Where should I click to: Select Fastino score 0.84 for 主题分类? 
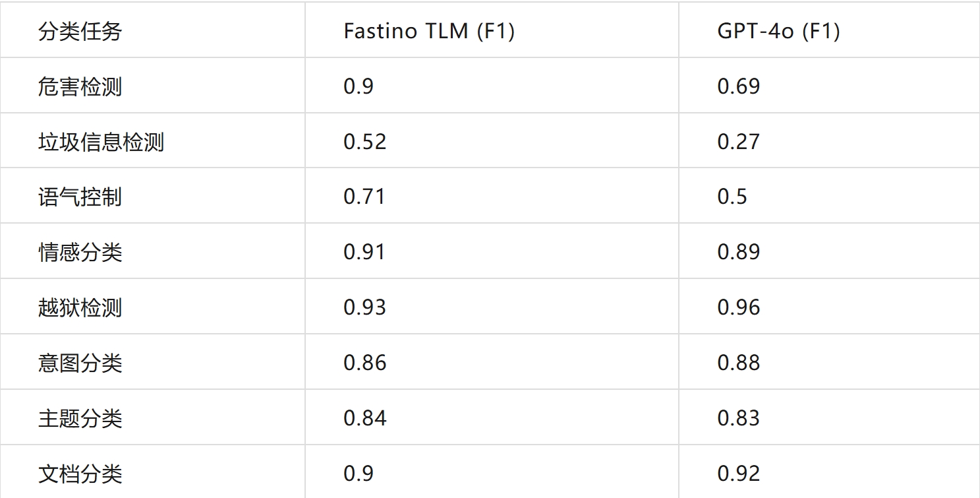click(x=364, y=418)
